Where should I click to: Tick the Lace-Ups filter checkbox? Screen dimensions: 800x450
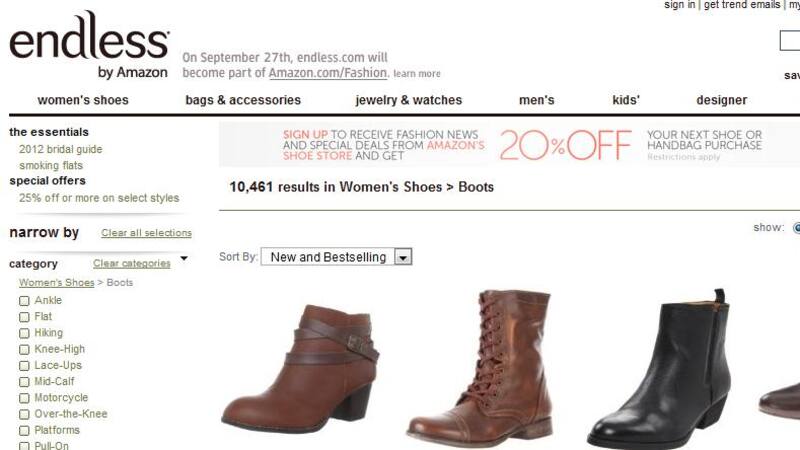pyautogui.click(x=24, y=366)
